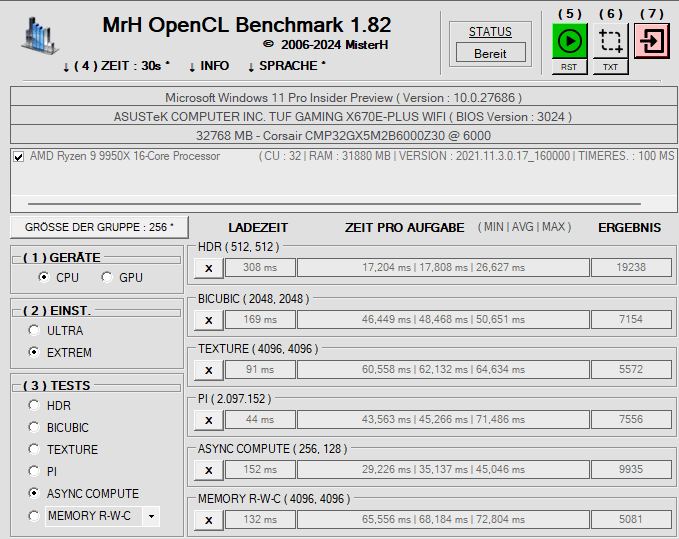Click the RST reset button

(x=569, y=67)
